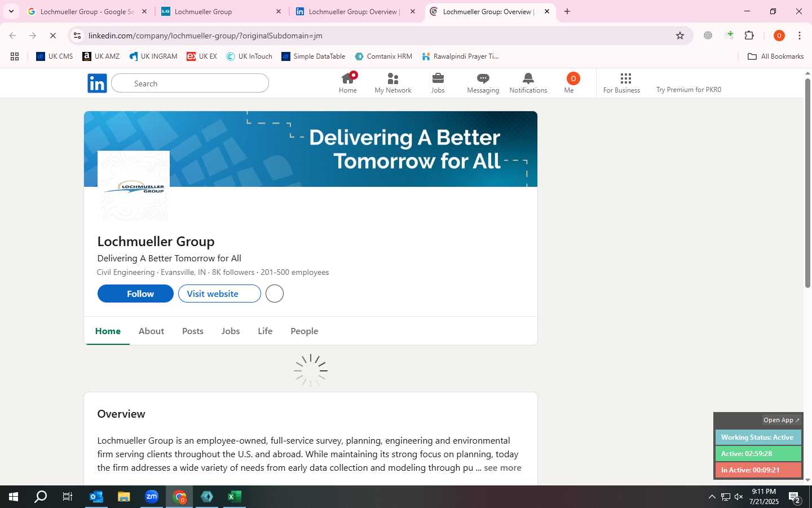Open Zoom from the taskbar

[152, 497]
